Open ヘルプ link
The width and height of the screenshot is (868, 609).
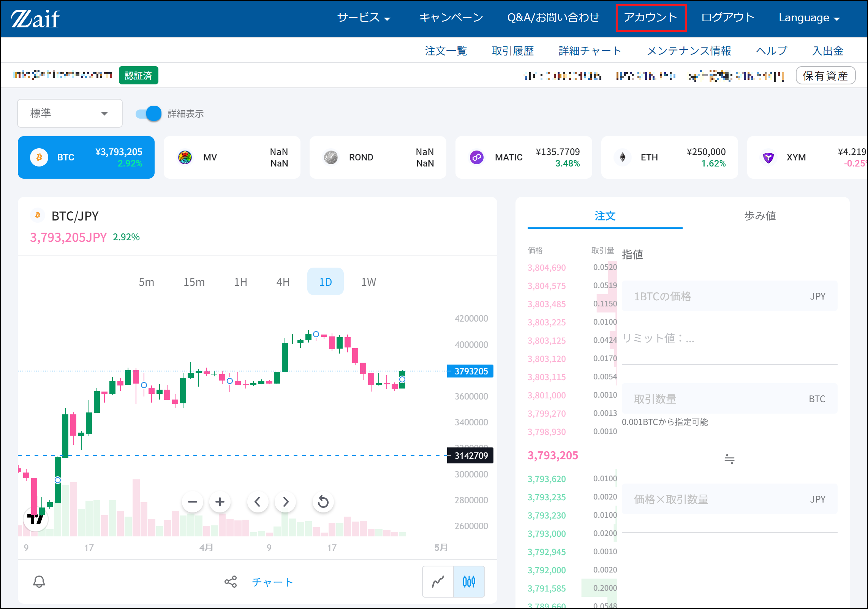pos(772,51)
